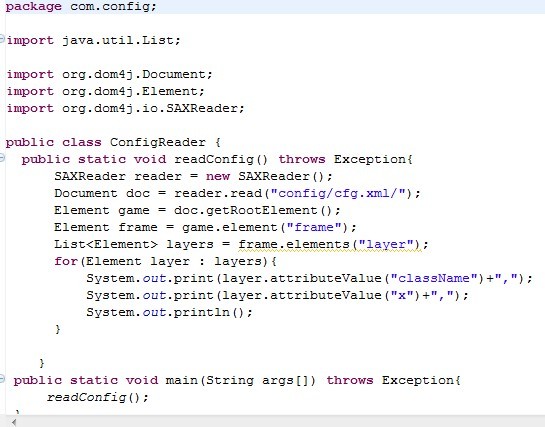Image resolution: width=545 pixels, height=427 pixels.
Task: Collapse the import statements fold marker
Action: tap(2, 38)
